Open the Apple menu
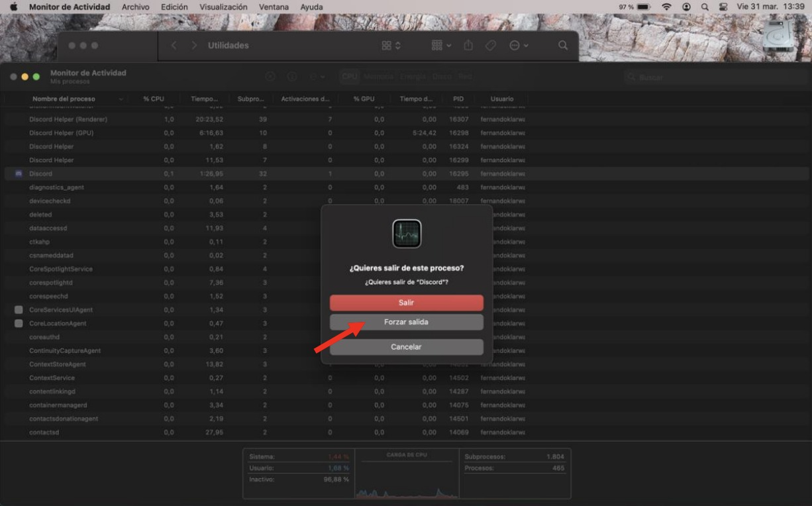 [13, 7]
